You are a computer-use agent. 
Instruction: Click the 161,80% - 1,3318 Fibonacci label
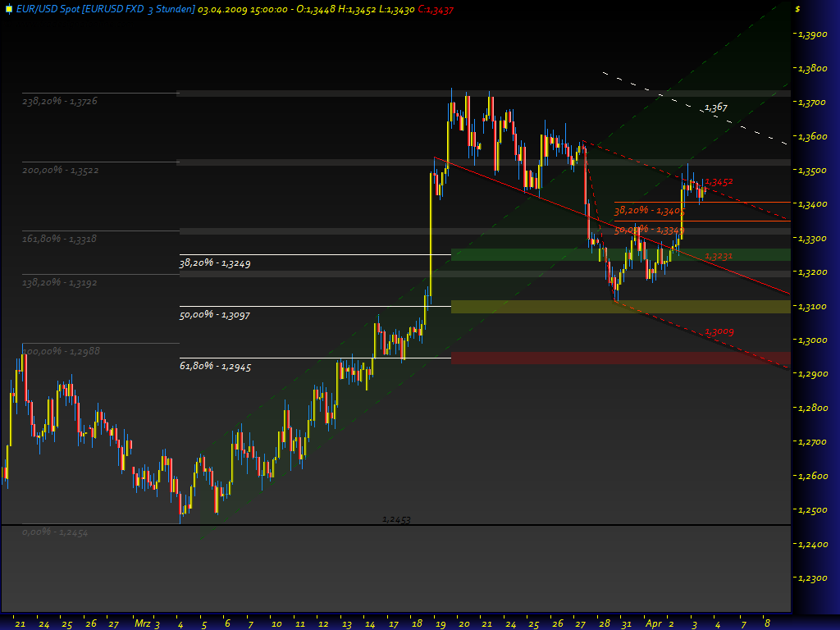pyautogui.click(x=59, y=239)
